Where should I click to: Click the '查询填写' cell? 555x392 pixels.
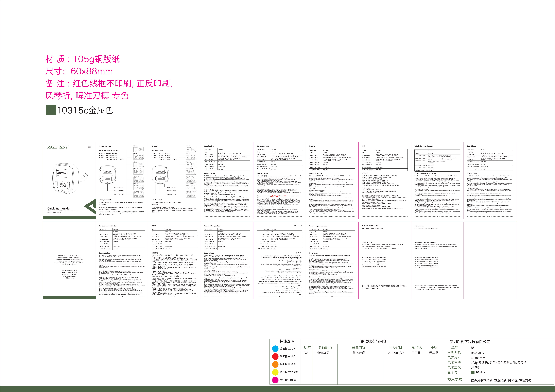point(323,353)
